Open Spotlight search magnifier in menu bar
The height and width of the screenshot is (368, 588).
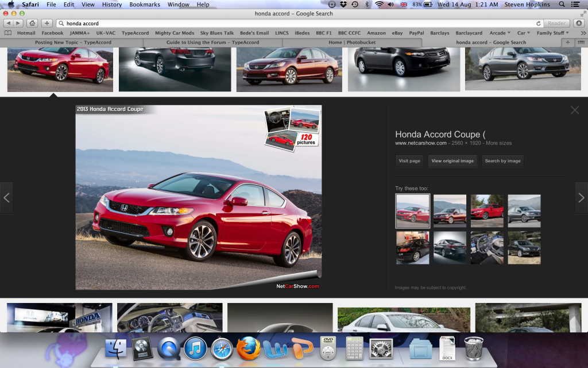point(562,5)
